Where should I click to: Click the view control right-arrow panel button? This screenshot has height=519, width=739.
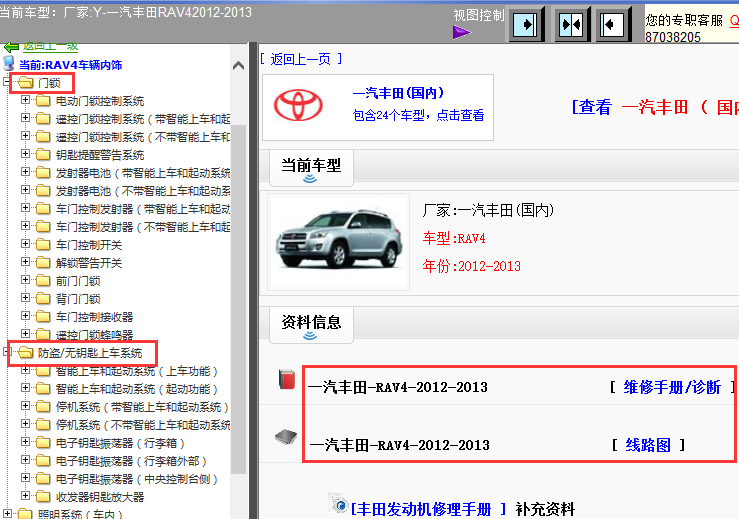526,24
